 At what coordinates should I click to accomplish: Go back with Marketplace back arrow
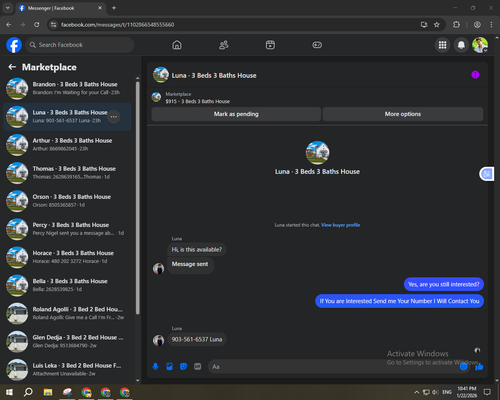click(x=12, y=67)
